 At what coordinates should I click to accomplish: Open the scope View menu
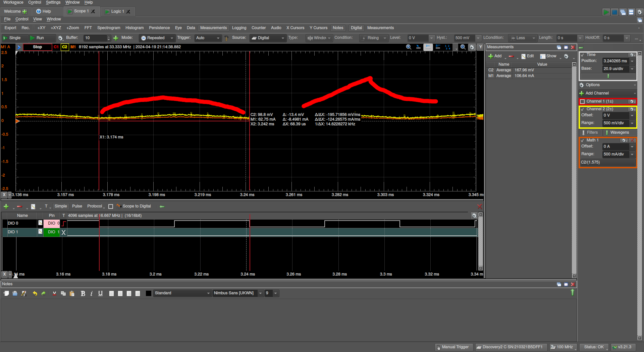(37, 19)
